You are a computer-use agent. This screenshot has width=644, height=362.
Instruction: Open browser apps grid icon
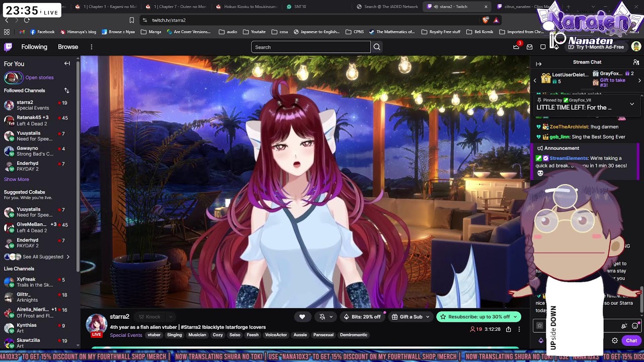pos(7,32)
